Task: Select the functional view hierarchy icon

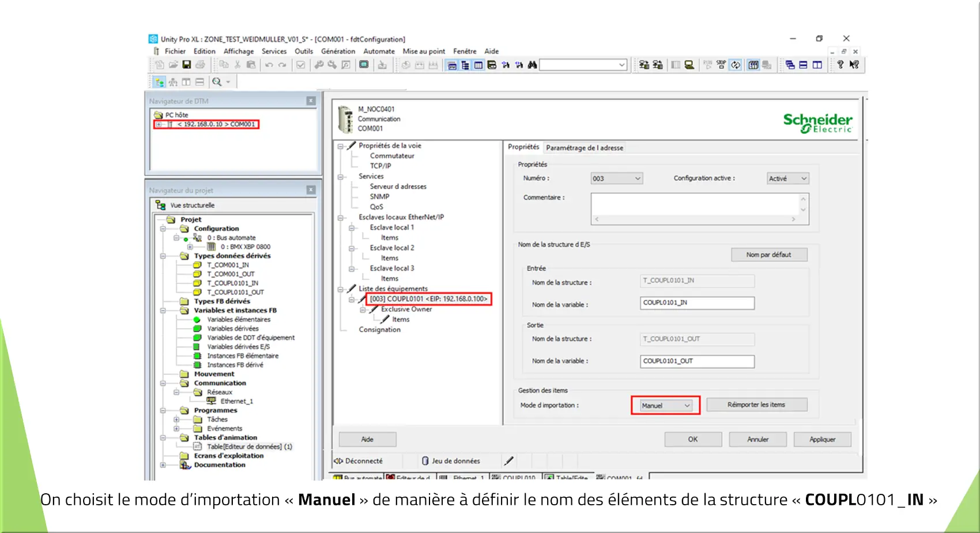Action: [173, 82]
